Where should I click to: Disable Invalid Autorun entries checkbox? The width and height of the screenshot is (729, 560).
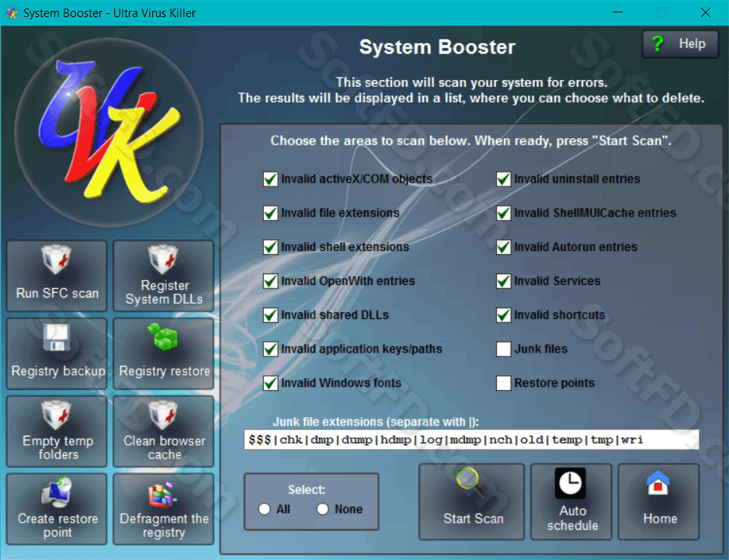pyautogui.click(x=504, y=247)
